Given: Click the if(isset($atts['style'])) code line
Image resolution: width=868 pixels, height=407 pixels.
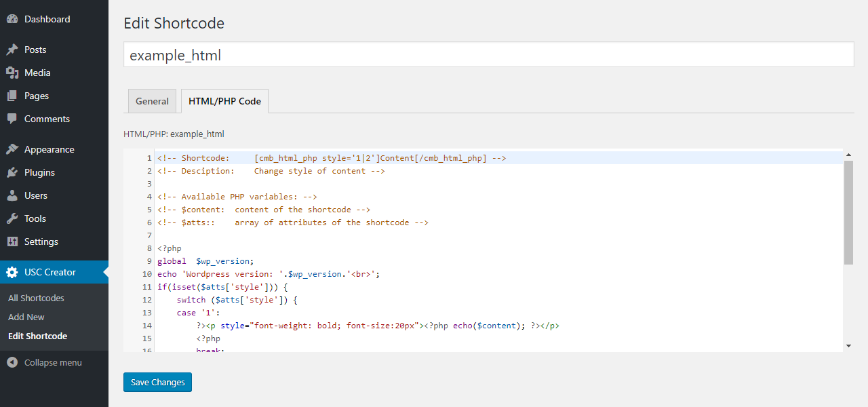Looking at the screenshot, I should [x=222, y=287].
